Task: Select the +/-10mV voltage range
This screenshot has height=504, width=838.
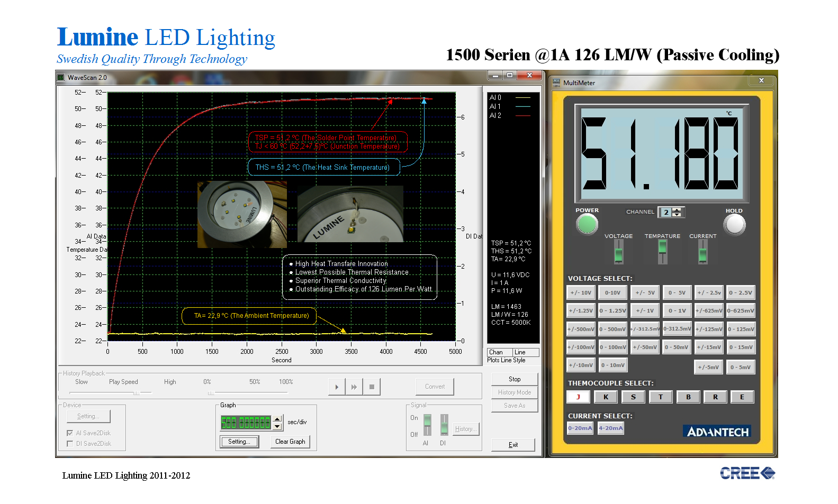Action: click(x=581, y=365)
